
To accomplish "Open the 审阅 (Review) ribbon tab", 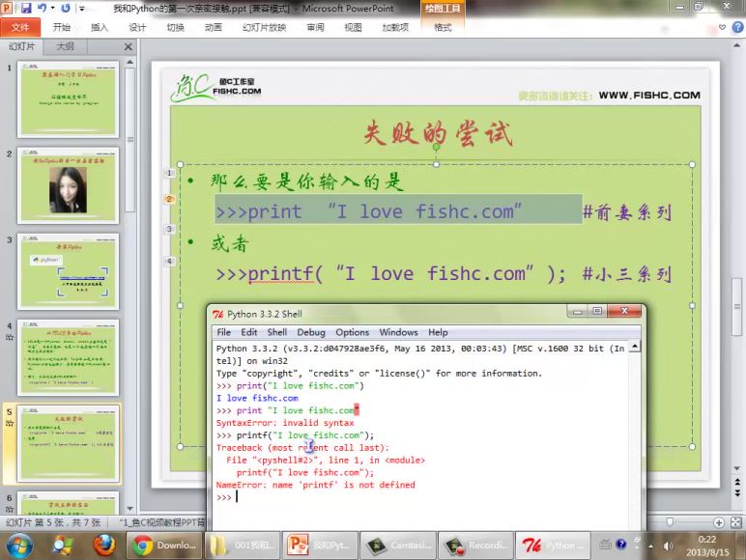I will point(315,28).
